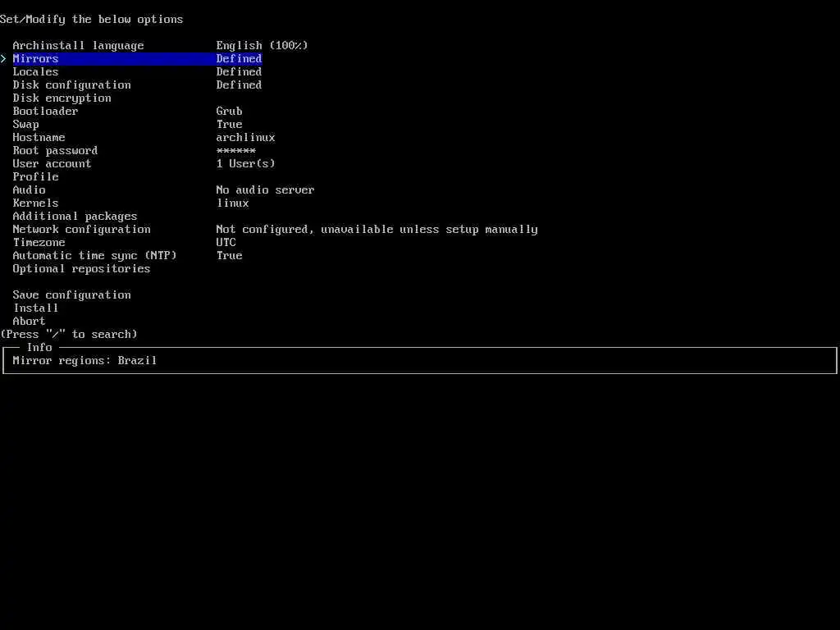Click the 'linux' kernel value
Image resolution: width=840 pixels, height=630 pixels.
click(232, 203)
